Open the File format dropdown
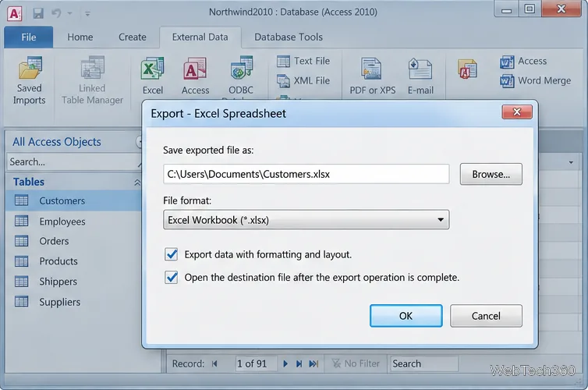The height and width of the screenshot is (390, 588). (306, 220)
